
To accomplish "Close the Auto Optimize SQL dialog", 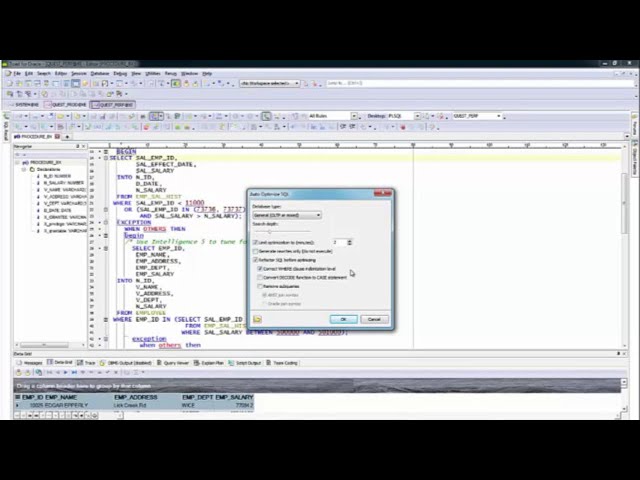I will pos(383,193).
